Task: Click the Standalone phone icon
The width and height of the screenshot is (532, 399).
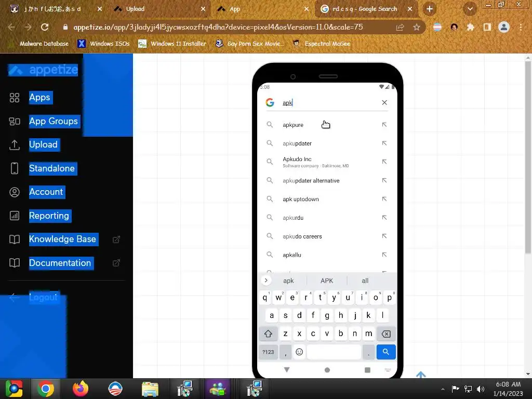Action: tap(14, 168)
